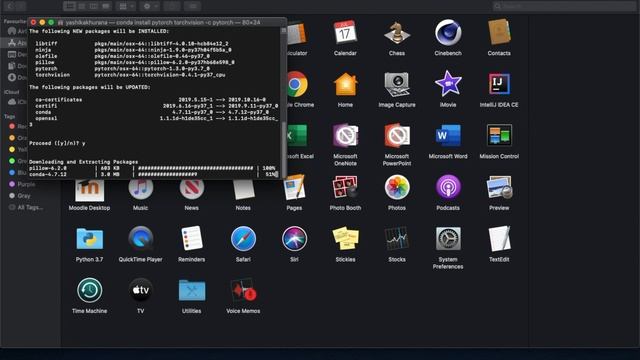The width and height of the screenshot is (640, 360).
Task: Open the Finder action gear menu
Action: click(150, 6)
